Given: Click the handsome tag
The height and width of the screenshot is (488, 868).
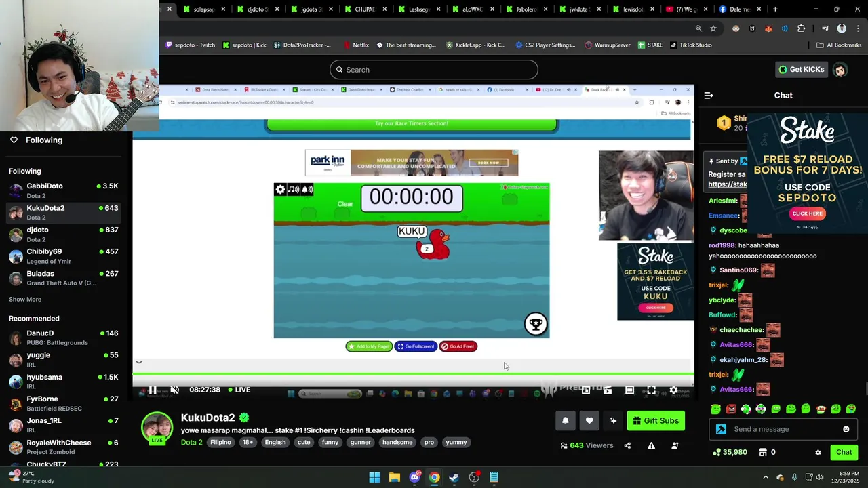Looking at the screenshot, I should tap(397, 442).
